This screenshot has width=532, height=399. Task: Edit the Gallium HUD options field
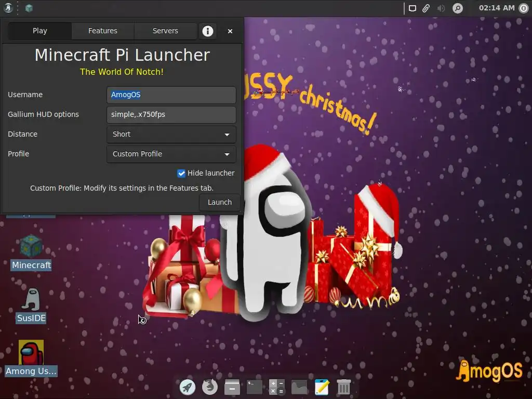pyautogui.click(x=171, y=114)
